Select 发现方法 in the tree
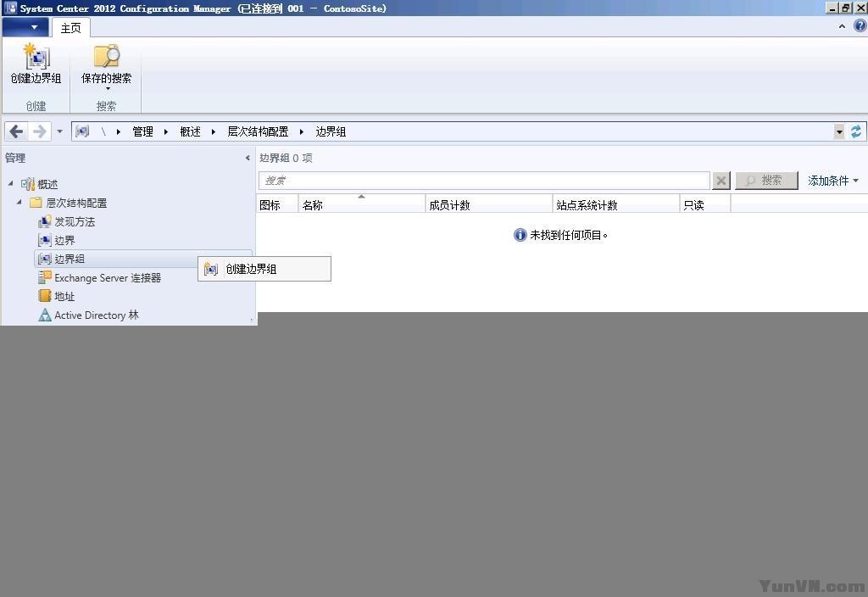This screenshot has width=868, height=597. point(75,222)
